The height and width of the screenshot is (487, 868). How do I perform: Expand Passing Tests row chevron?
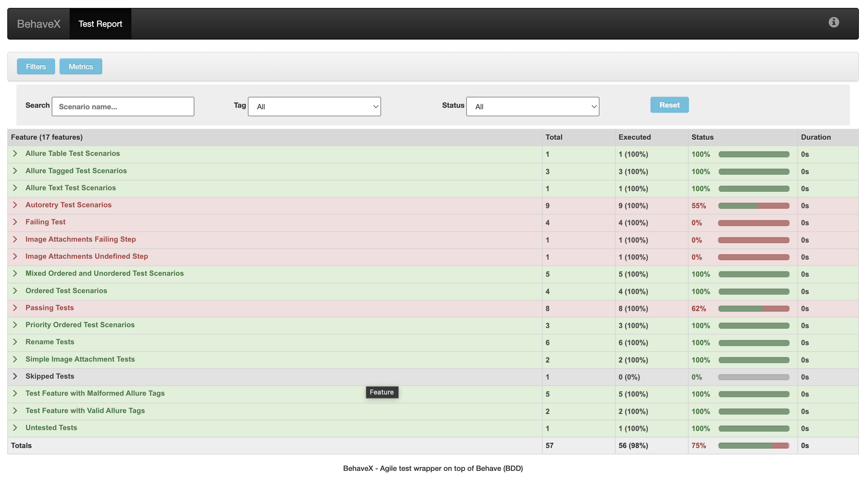15,308
